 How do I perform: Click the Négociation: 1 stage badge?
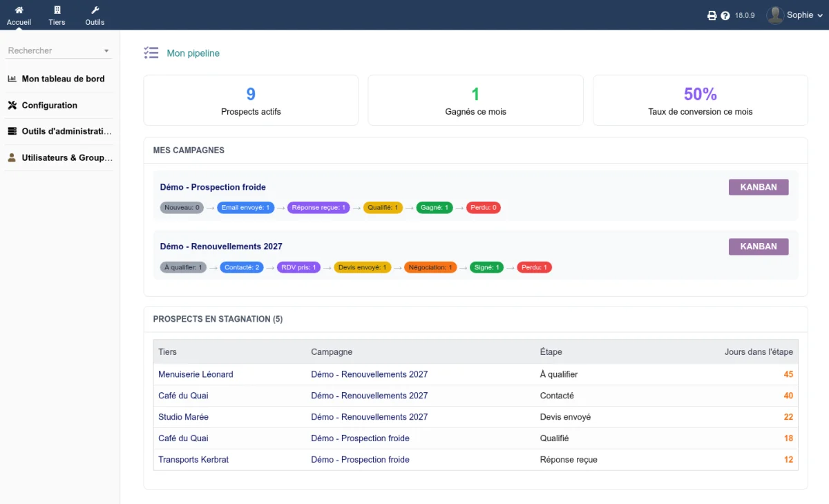point(430,267)
